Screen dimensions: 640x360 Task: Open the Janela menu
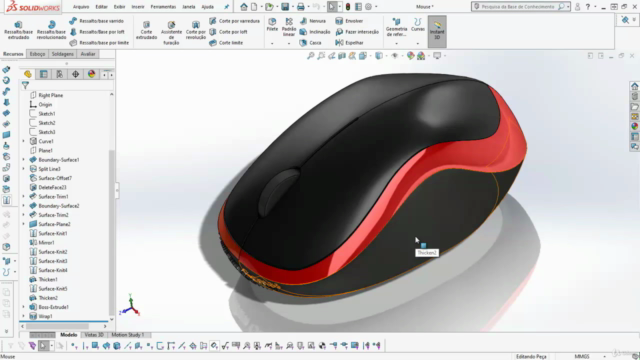pos(189,7)
